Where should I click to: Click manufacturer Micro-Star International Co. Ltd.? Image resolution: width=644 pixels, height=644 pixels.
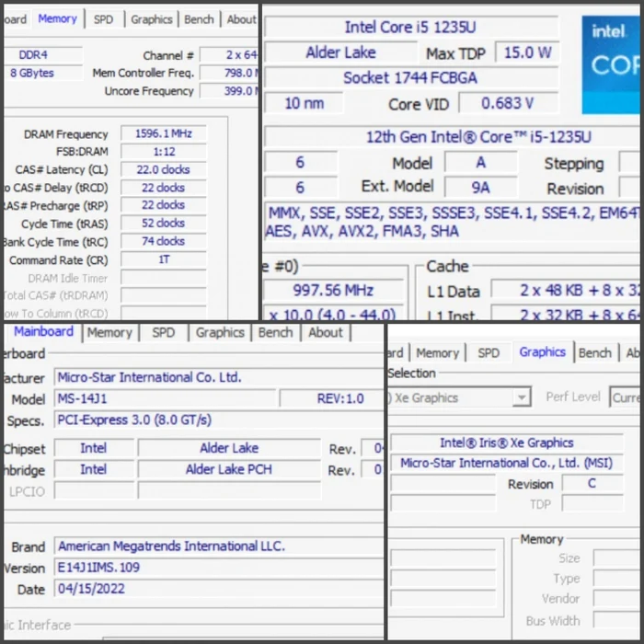[218, 377]
